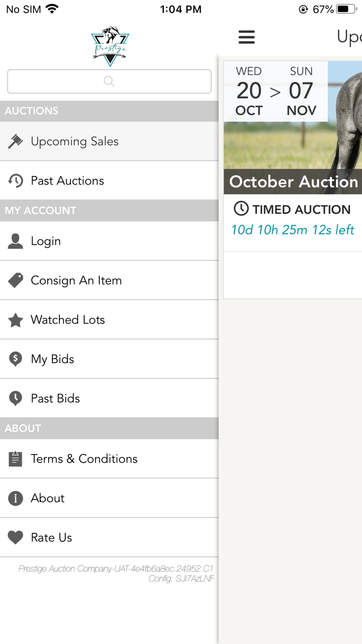Open the hamburger navigation menu
The width and height of the screenshot is (362, 644).
pyautogui.click(x=247, y=37)
